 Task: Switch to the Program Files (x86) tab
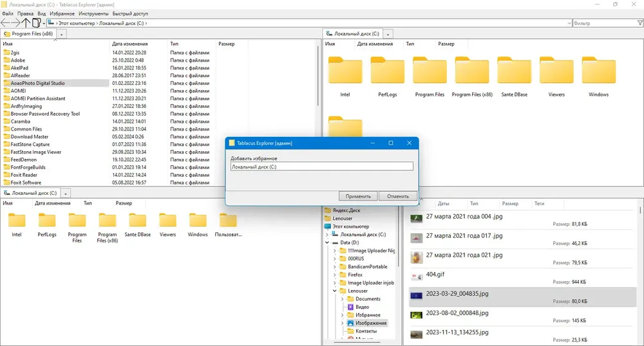click(28, 33)
